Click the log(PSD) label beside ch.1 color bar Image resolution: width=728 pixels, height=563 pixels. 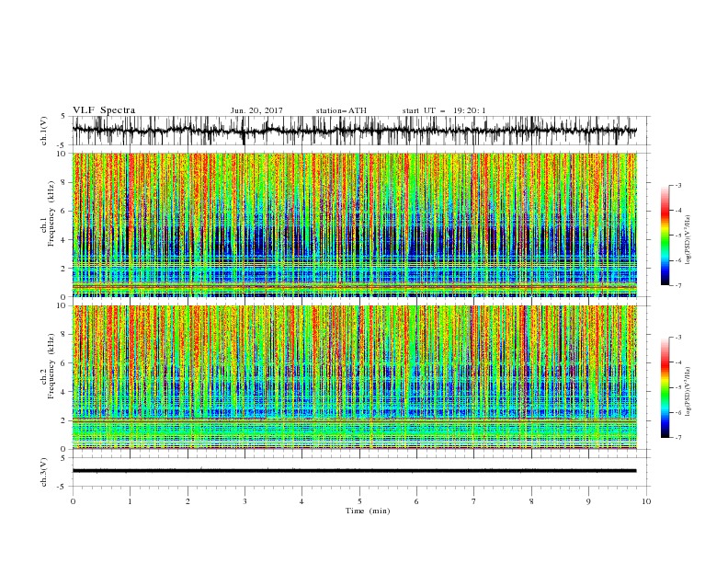688,240
